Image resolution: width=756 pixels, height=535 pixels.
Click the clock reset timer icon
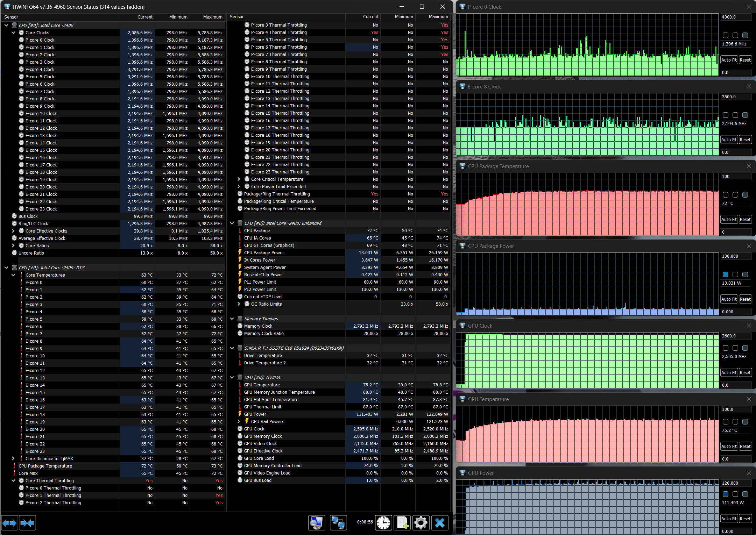pyautogui.click(x=383, y=523)
